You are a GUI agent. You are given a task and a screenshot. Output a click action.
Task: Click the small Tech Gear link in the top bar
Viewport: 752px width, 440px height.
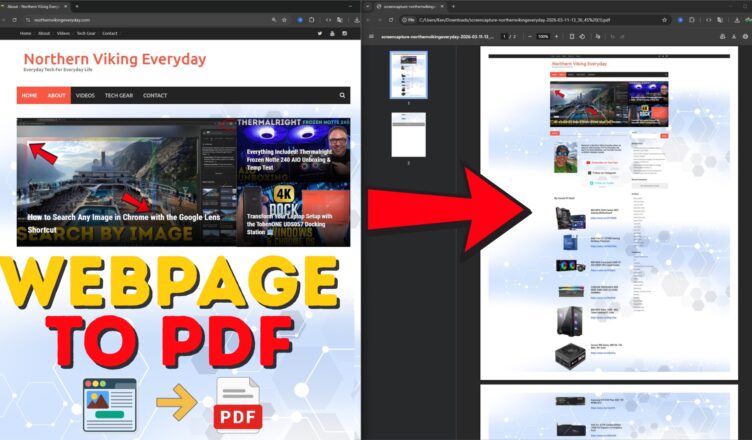click(x=86, y=34)
